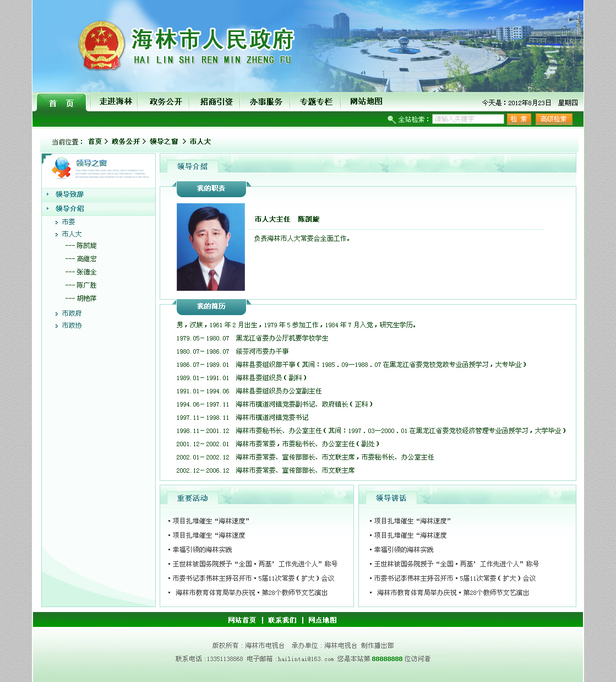
Task: Go to 领导之窗 in breadcrumb
Action: [163, 142]
